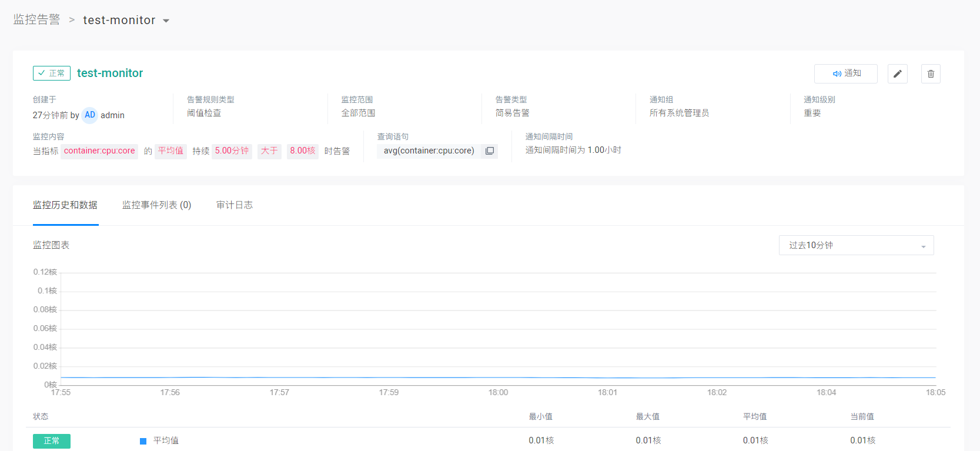Click the 5.00分钟 duration tag
Image resolution: width=980 pixels, height=451 pixels.
232,151
